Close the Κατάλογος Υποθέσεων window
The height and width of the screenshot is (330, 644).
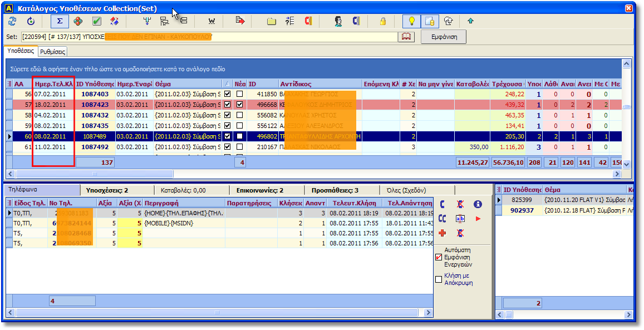coord(629,8)
